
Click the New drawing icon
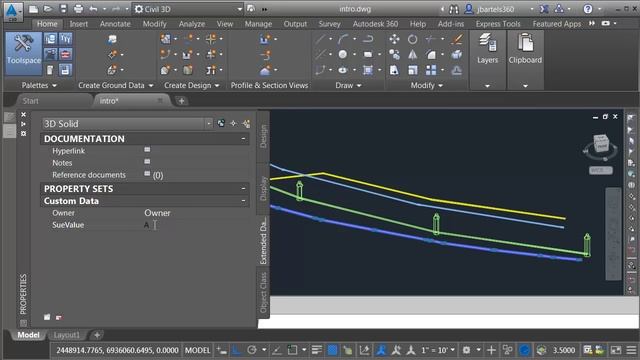pyautogui.click(x=33, y=9)
